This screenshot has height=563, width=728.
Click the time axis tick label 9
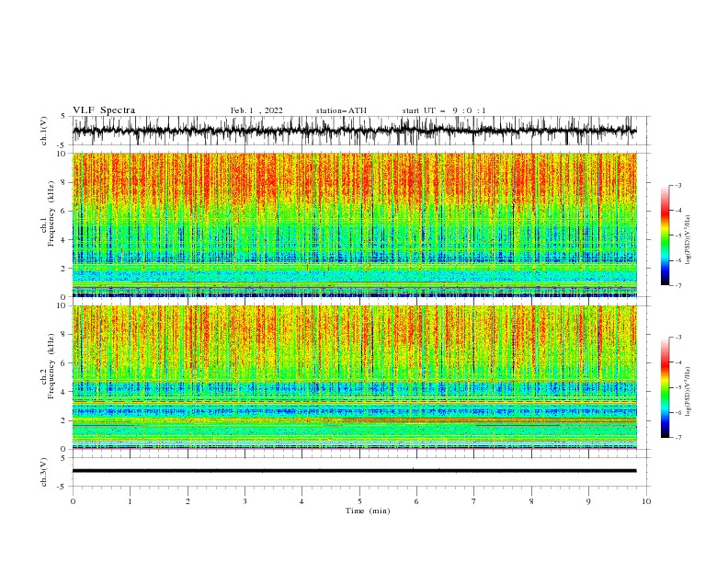click(588, 501)
